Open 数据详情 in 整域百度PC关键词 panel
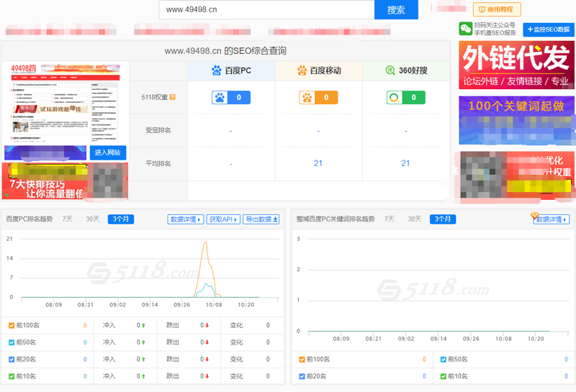The height and width of the screenshot is (392, 576). [552, 219]
